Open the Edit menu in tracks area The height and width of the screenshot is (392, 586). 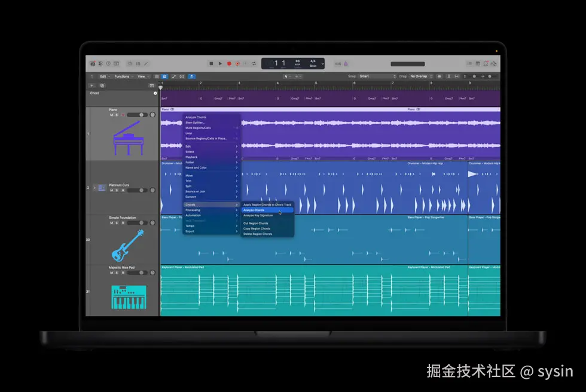(x=104, y=76)
